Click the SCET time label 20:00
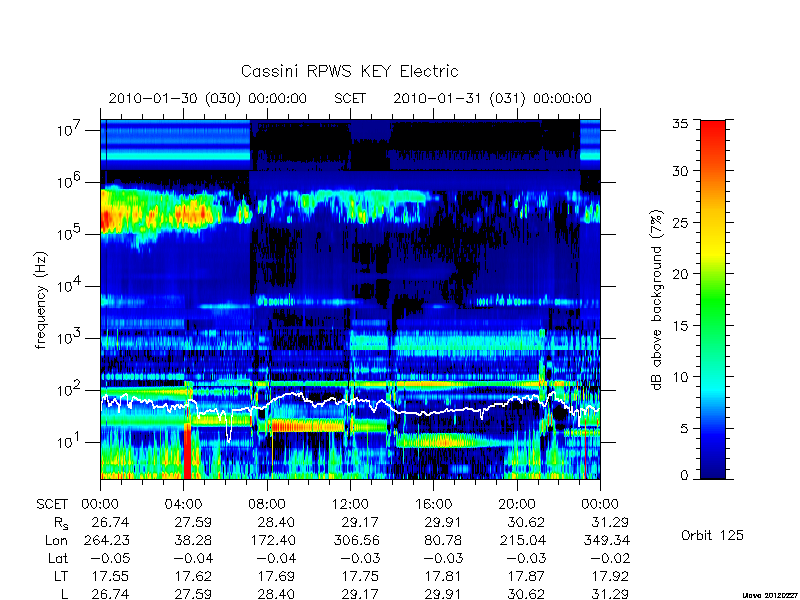The image size is (800, 600). (517, 505)
